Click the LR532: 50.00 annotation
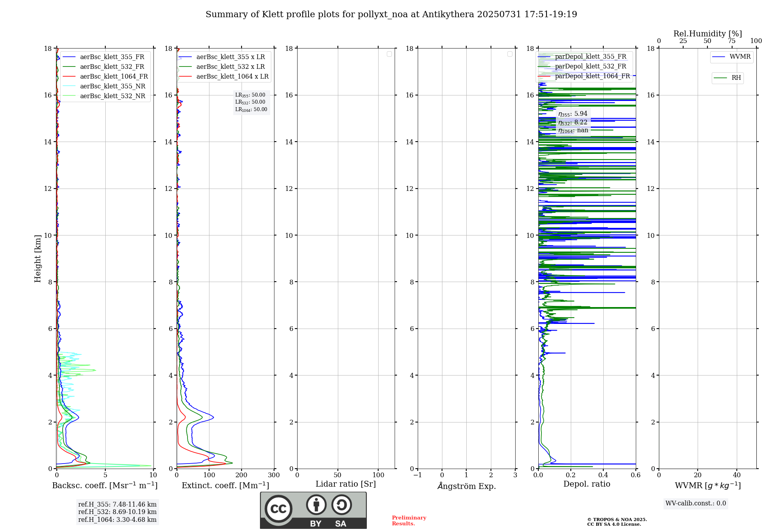Screen dimensions: 783x532 coord(250,102)
